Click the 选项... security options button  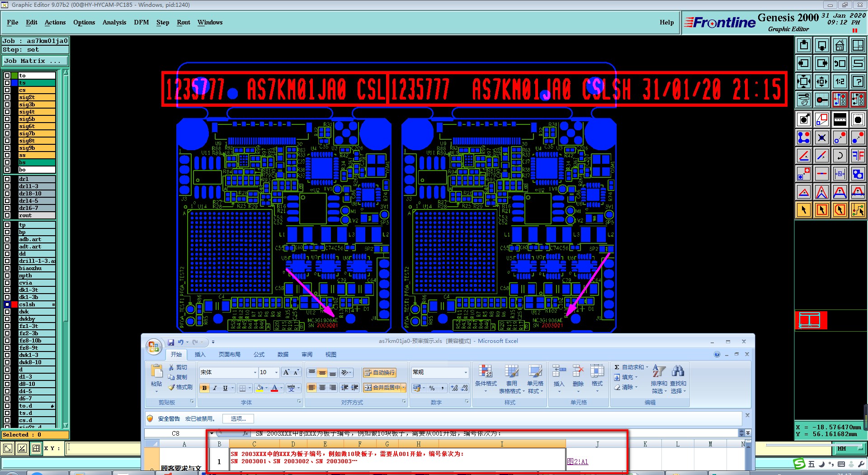[238, 418]
